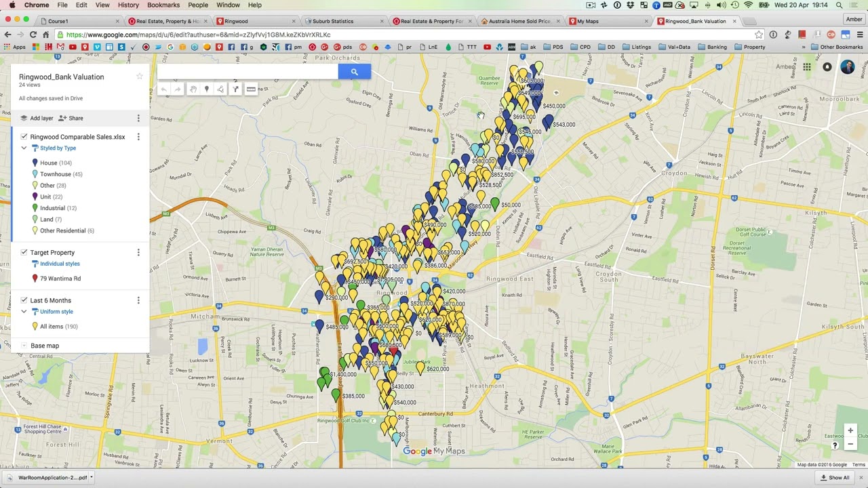This screenshot has height=488, width=868.
Task: Collapse the Styled by Type legend
Action: pyautogui.click(x=24, y=148)
